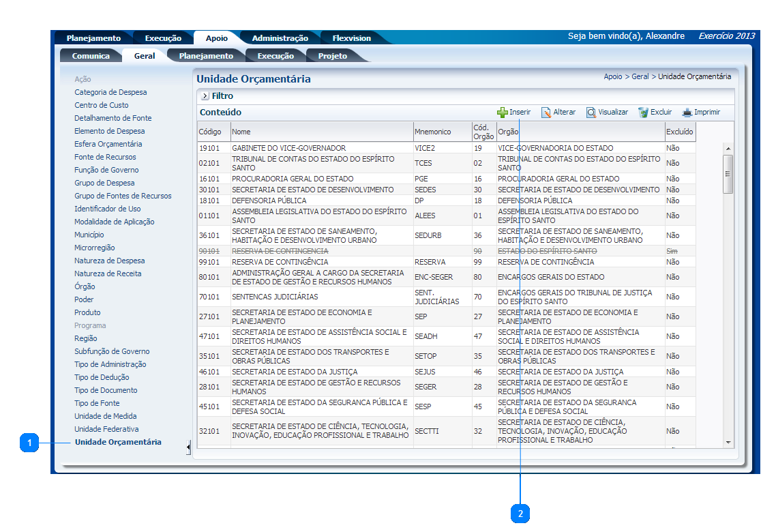This screenshot has height=532, width=776.
Task: Collapse the sidebar using the arrow handle
Action: tap(188, 447)
